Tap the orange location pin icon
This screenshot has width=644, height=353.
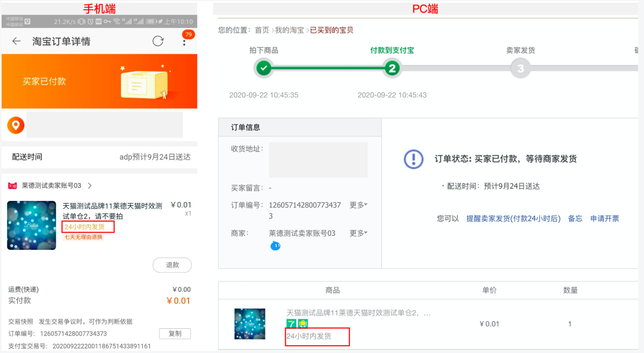tap(16, 125)
